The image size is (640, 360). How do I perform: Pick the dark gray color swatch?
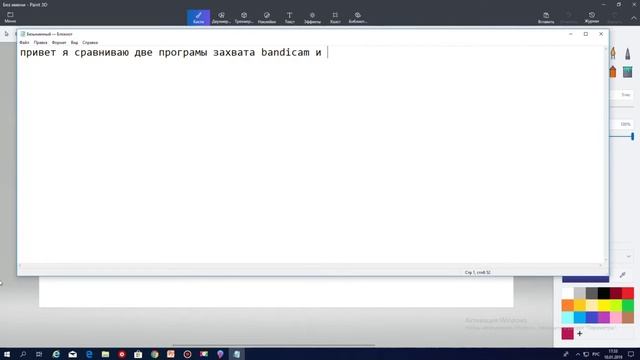click(x=592, y=293)
